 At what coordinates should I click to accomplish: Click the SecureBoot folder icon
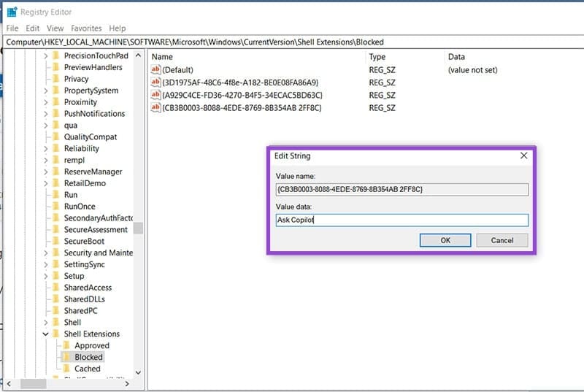56,241
